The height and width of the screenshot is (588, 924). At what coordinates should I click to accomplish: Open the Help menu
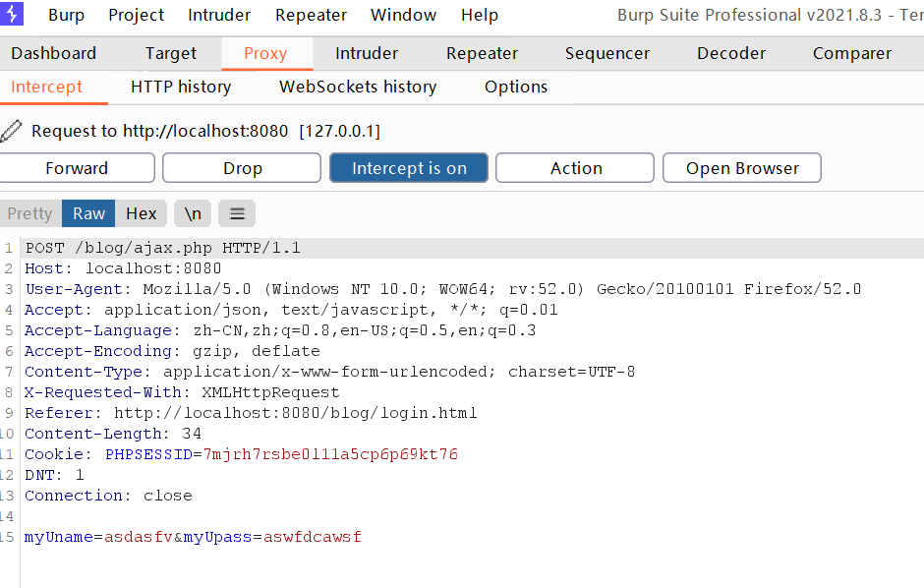[480, 15]
